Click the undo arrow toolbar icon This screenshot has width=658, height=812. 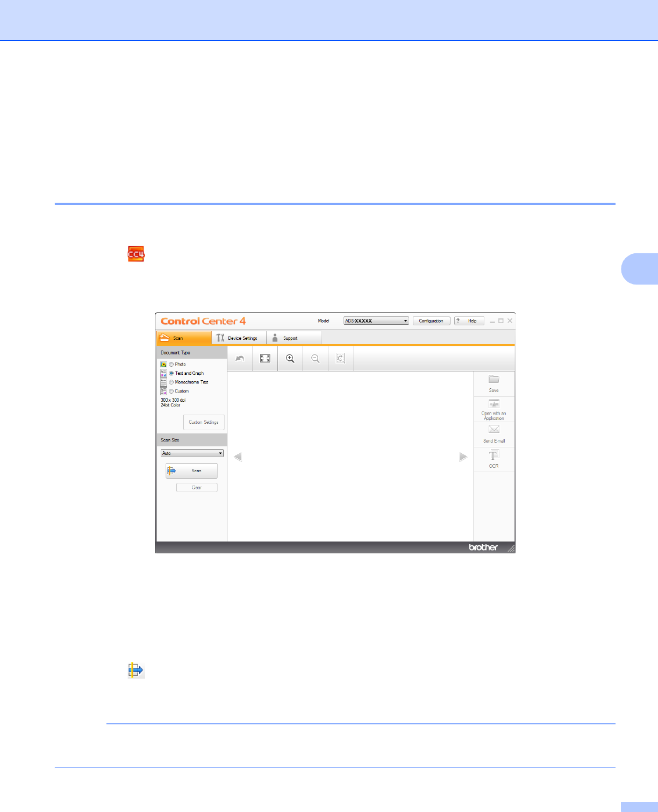240,358
